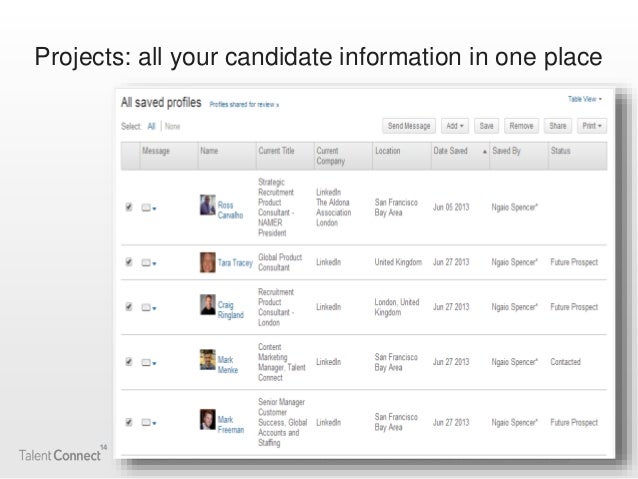Click the Send Message button
Viewport: 638px width, 479px height.
pos(409,126)
